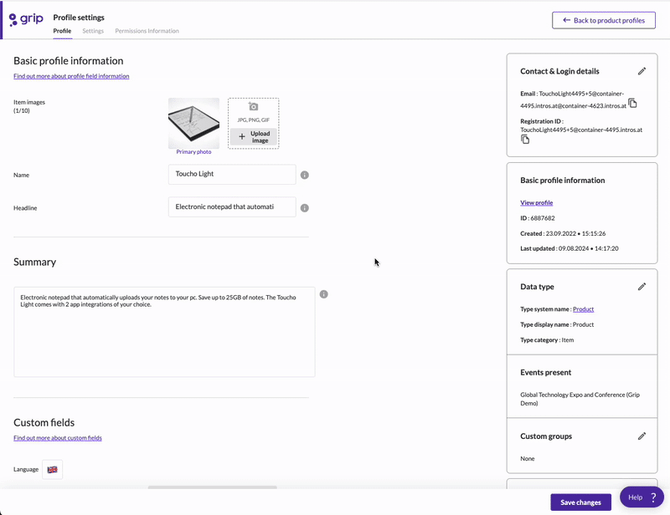This screenshot has width=670, height=515.
Task: Switch to the Settings tab
Action: [93, 31]
